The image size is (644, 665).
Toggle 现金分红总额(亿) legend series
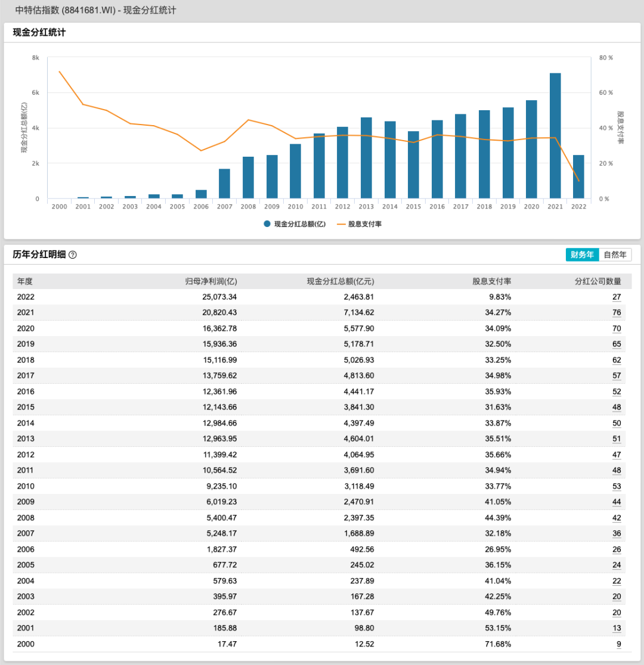click(295, 224)
